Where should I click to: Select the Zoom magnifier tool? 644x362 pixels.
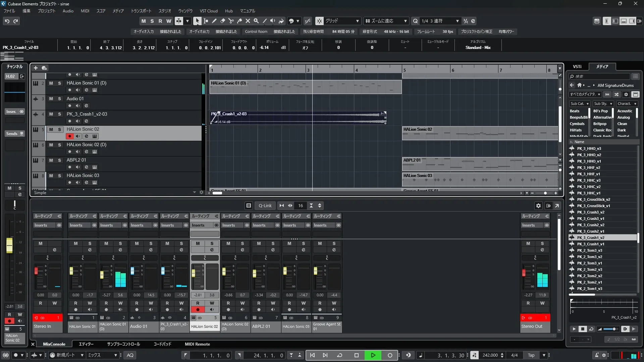pos(256,21)
